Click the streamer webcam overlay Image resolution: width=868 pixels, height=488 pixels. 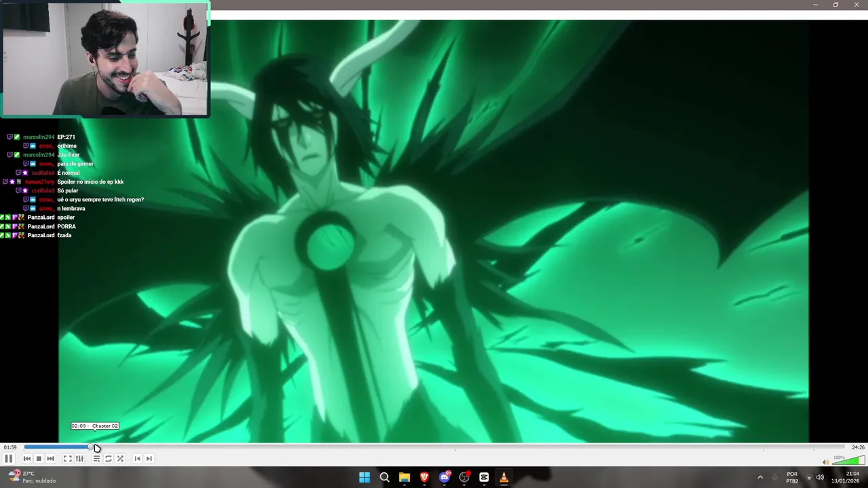click(x=105, y=59)
